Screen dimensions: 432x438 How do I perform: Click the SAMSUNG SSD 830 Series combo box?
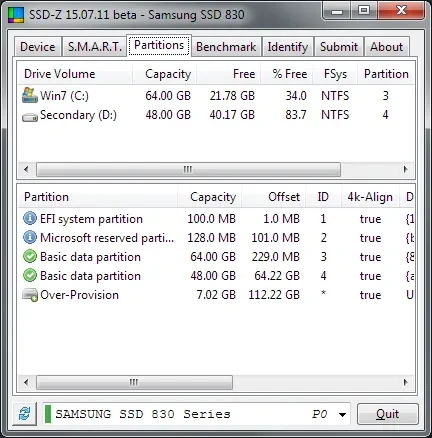point(196,414)
